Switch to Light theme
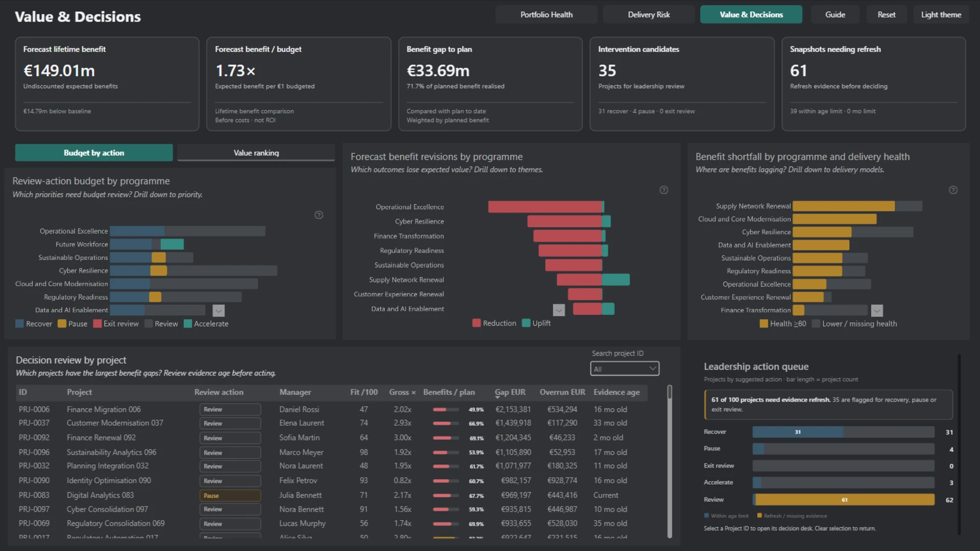This screenshot has width=980, height=551. point(941,14)
